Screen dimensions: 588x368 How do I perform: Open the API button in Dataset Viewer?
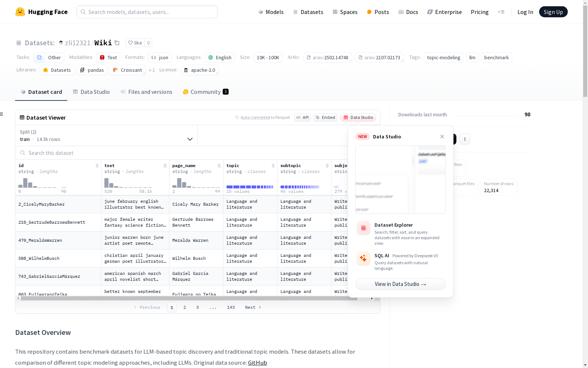coord(302,117)
